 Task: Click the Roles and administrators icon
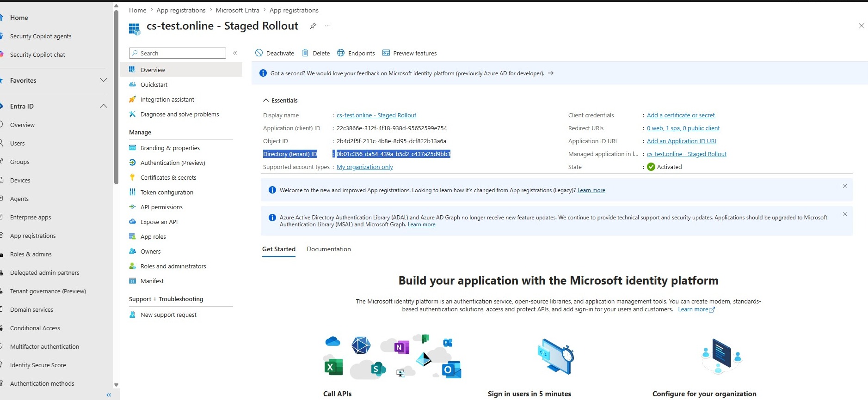132,266
